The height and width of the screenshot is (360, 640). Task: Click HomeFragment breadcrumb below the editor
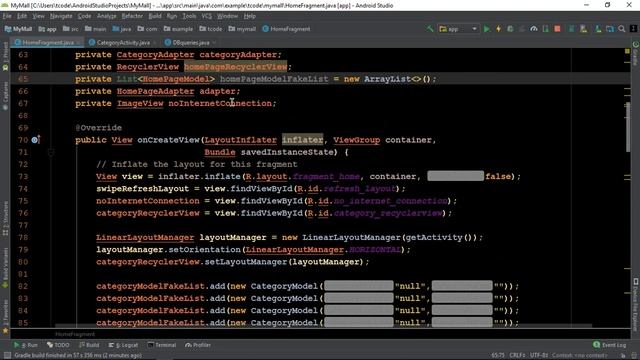[x=75, y=334]
